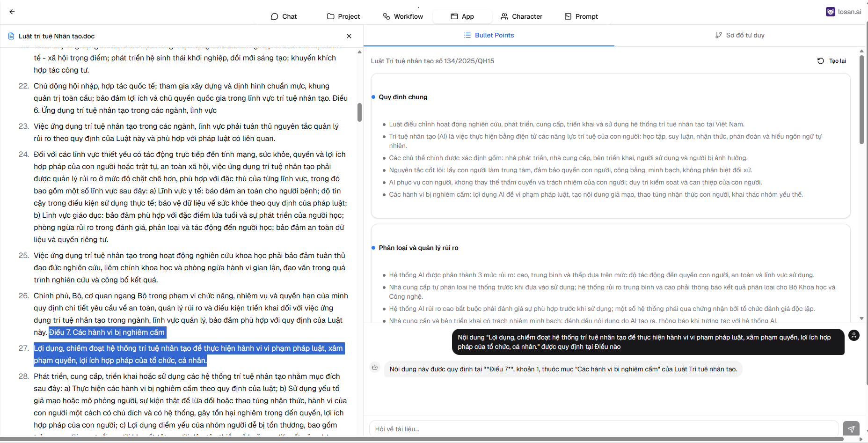Click paragraph 24 starting Đối với các lĩnh vực thiết yếu

190,197
